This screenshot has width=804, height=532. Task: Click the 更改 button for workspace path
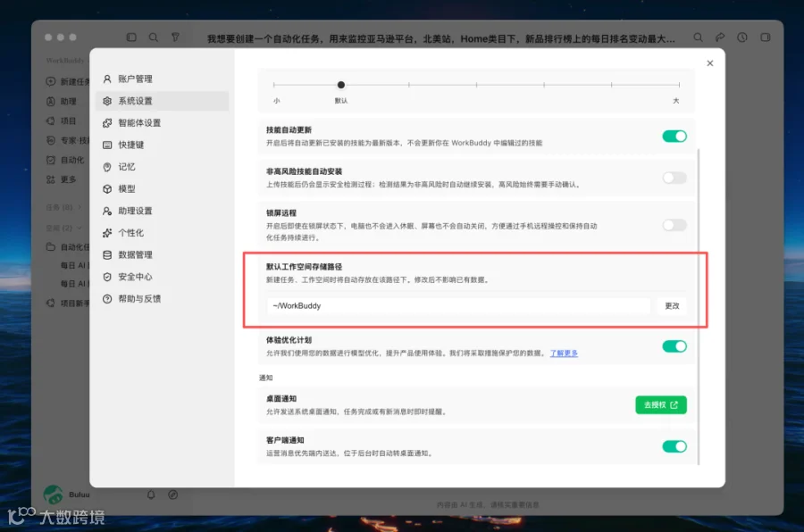coord(672,306)
